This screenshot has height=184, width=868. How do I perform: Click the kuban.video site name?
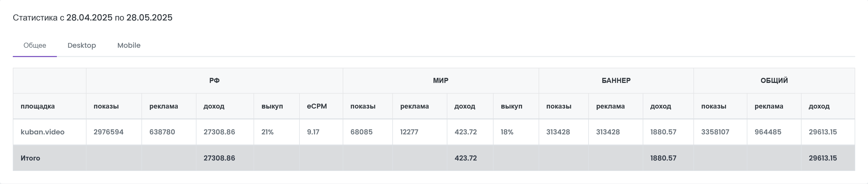42,132
